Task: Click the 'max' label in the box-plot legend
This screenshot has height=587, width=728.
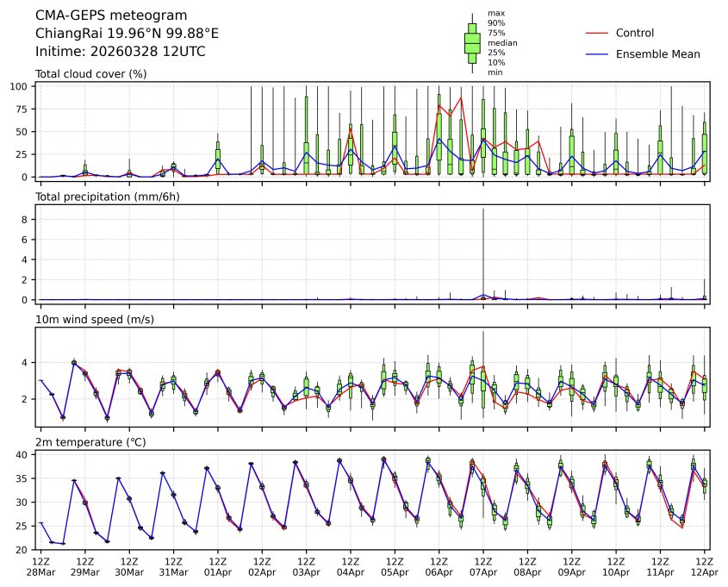Action: click(x=495, y=13)
